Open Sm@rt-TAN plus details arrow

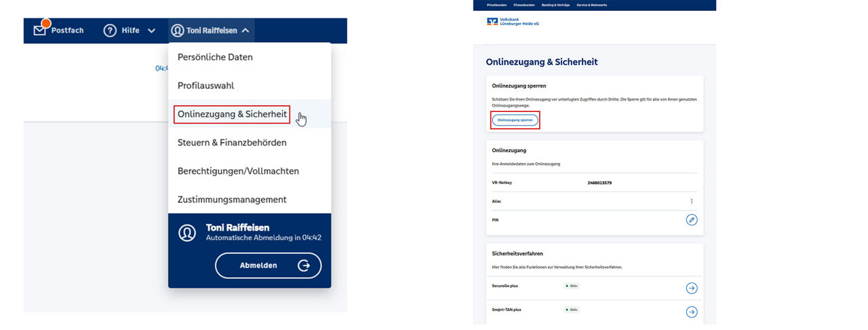point(692,312)
